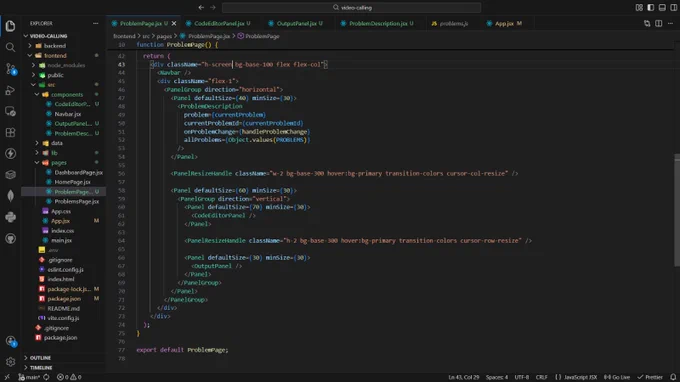Open the Search view in activity bar
The image size is (680, 382).
[10, 47]
